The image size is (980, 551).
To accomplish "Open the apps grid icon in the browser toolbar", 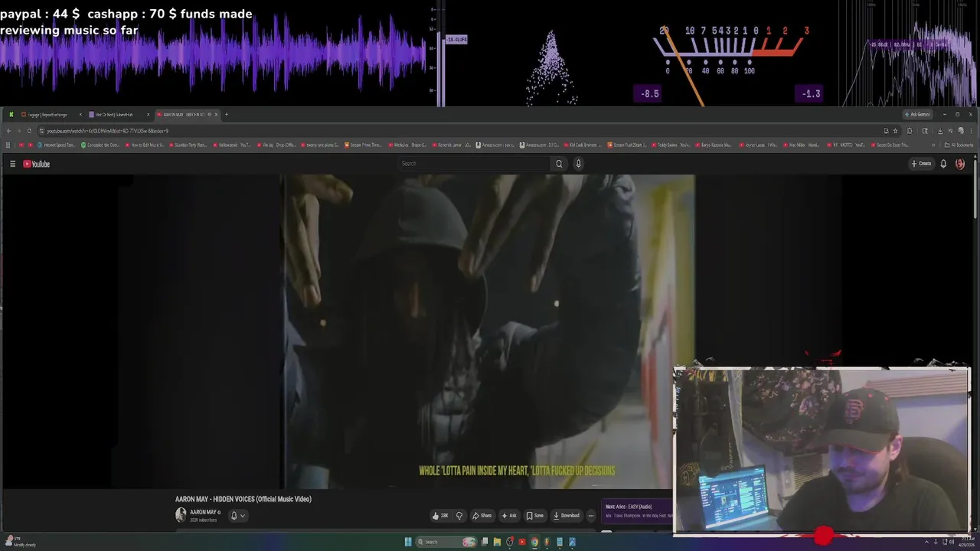I will (8, 145).
